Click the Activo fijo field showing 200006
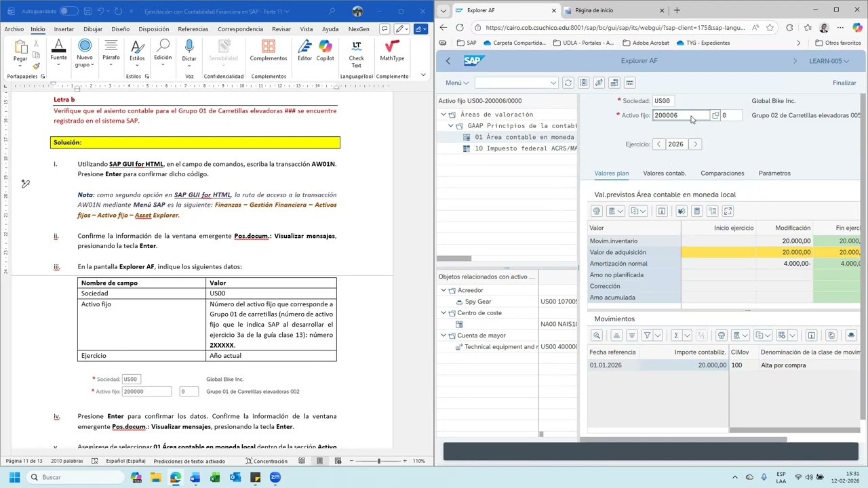 coord(681,115)
